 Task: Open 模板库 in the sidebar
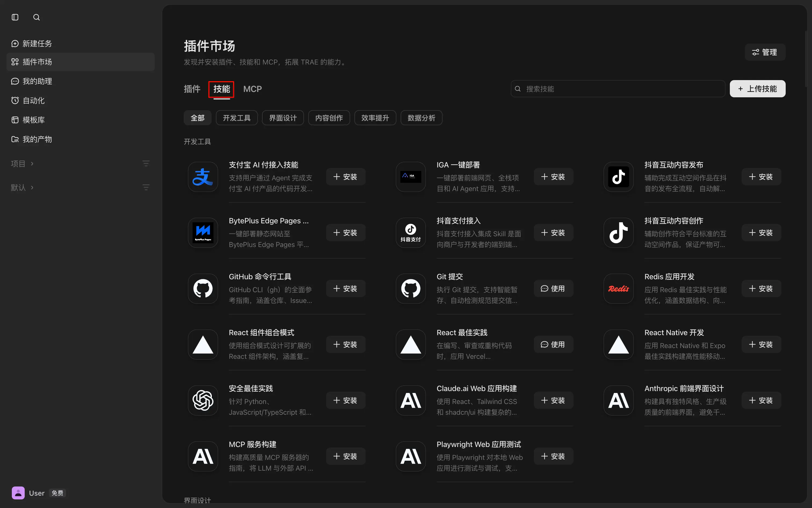coord(81,120)
